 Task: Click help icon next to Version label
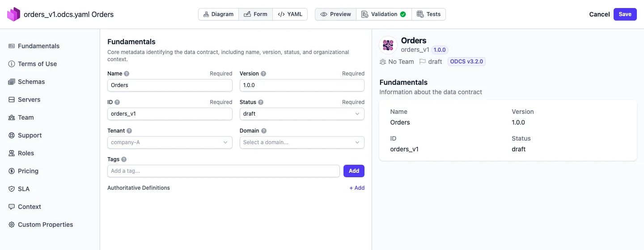click(263, 74)
